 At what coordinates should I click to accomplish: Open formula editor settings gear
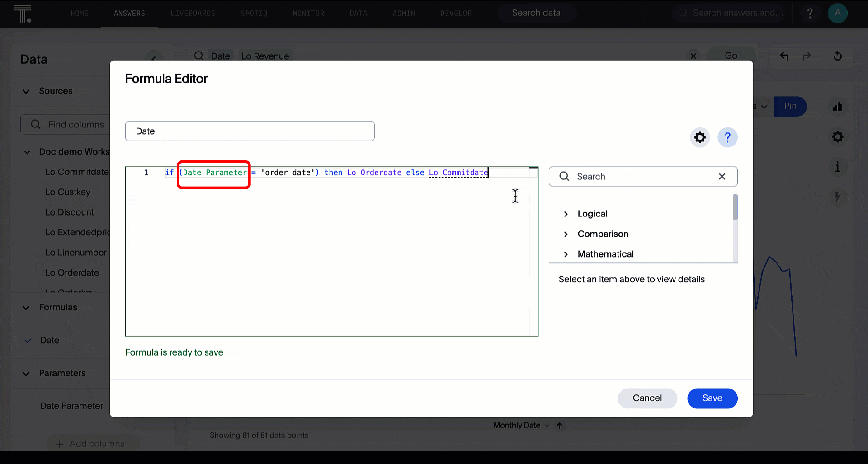[700, 137]
